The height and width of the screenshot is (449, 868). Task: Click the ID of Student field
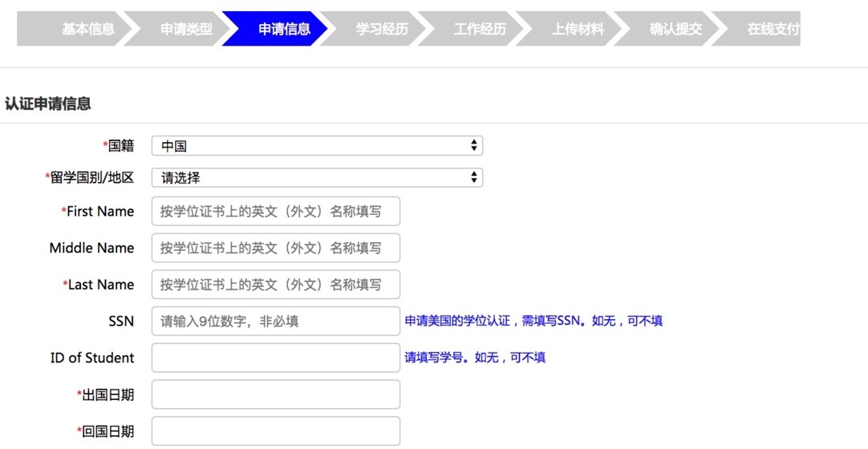(275, 358)
